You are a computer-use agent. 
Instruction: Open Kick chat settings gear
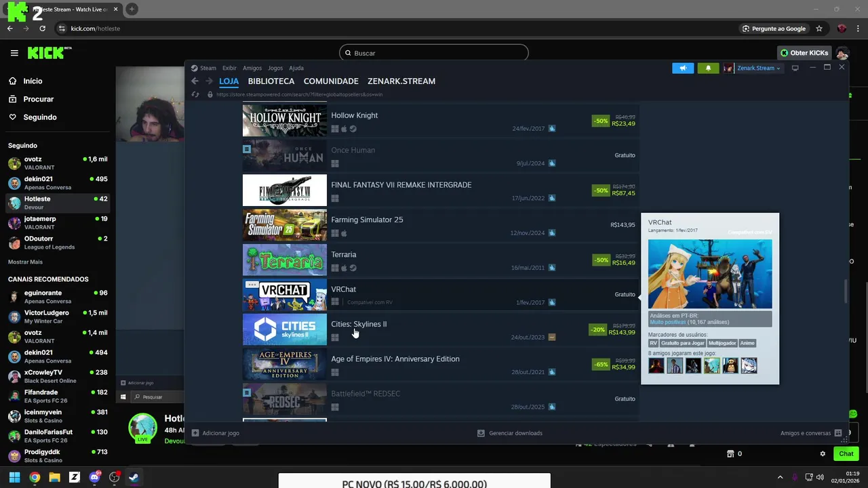click(x=823, y=453)
